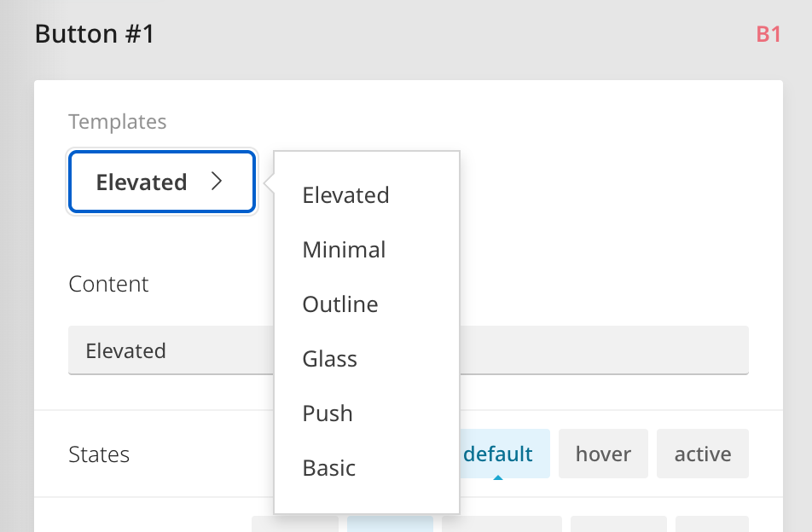Click the rightmost button preview at the bottom
Viewport: 812px width, 532px height.
point(712,526)
